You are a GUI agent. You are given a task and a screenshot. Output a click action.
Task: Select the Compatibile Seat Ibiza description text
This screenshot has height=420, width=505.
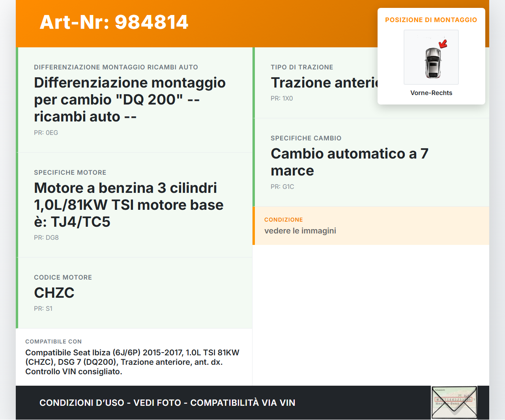pos(132,362)
